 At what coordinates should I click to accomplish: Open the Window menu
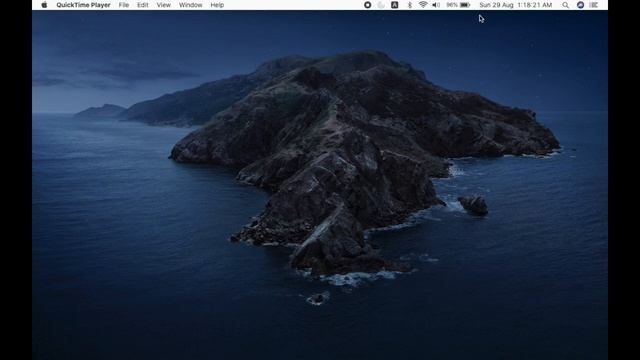(x=191, y=5)
